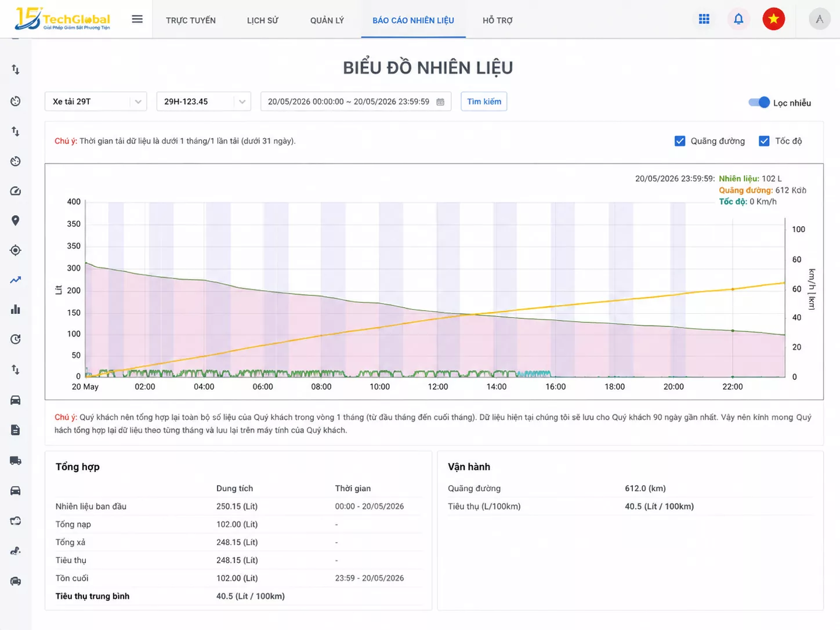Click the "20 May" axis label
This screenshot has height=630, width=840.
(x=85, y=387)
